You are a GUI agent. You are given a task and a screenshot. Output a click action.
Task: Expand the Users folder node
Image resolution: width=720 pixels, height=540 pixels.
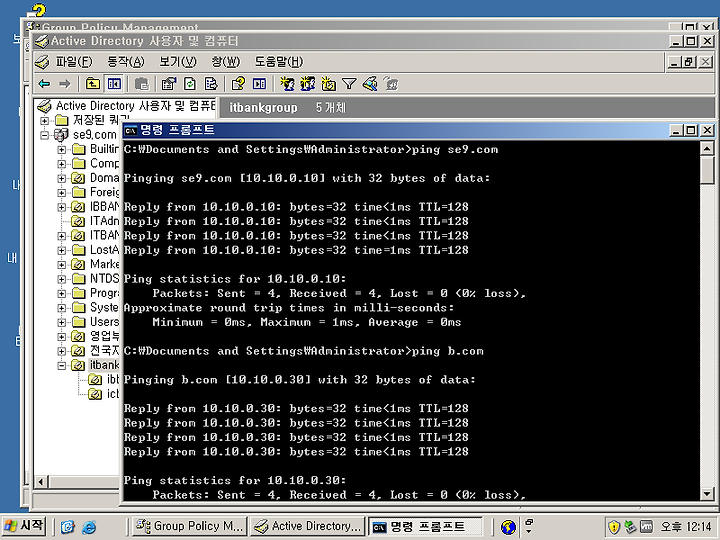point(62,322)
